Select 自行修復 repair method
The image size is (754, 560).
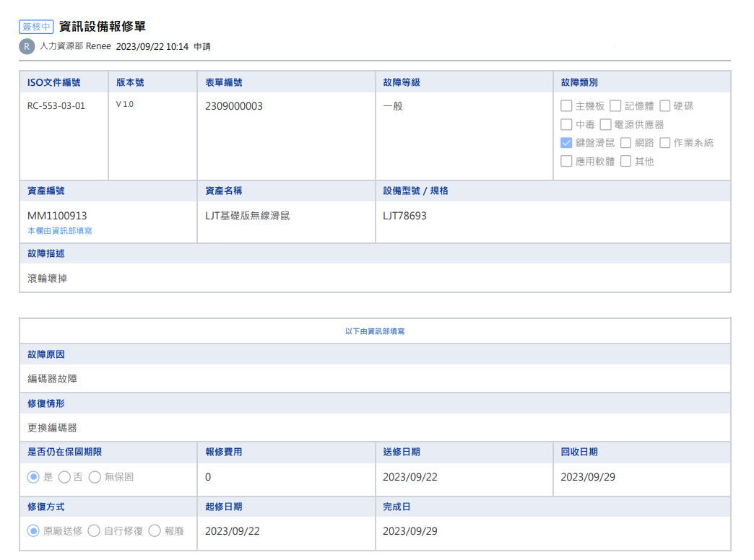[x=94, y=530]
